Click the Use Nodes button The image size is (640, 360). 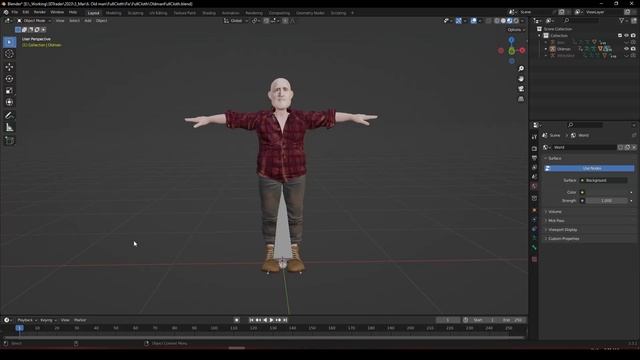click(x=589, y=168)
